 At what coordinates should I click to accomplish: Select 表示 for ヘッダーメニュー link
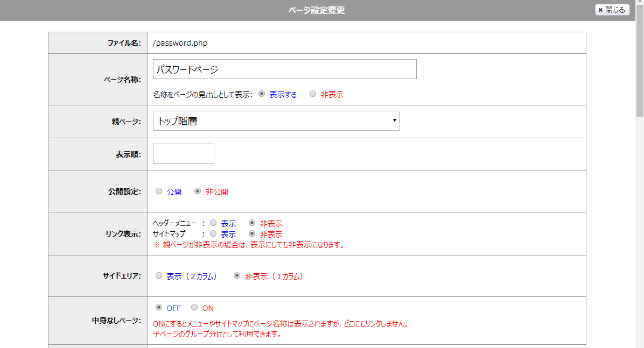click(x=213, y=223)
